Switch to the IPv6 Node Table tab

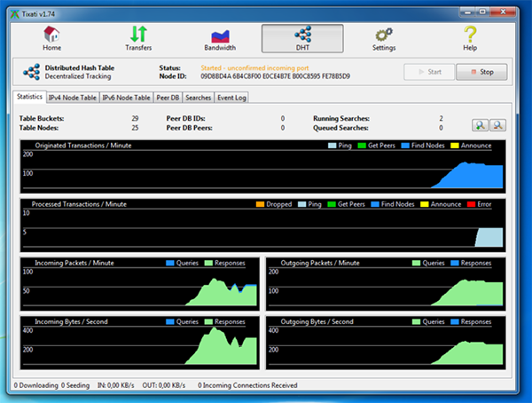(126, 98)
